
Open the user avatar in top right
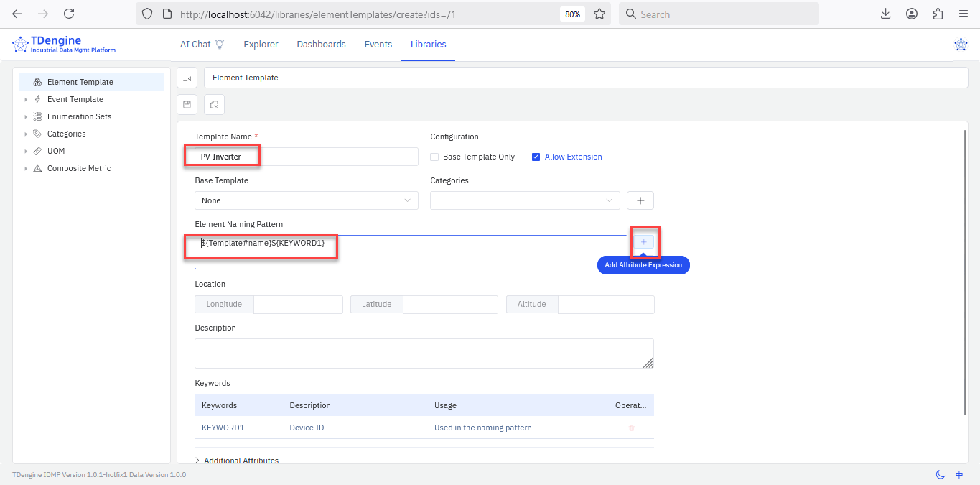pos(960,45)
